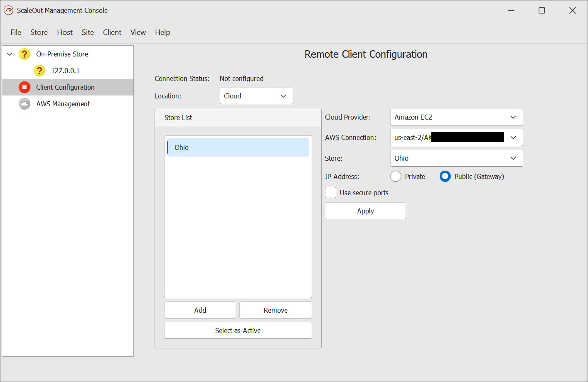Select the Private IP address option
This screenshot has height=382, width=588.
396,176
